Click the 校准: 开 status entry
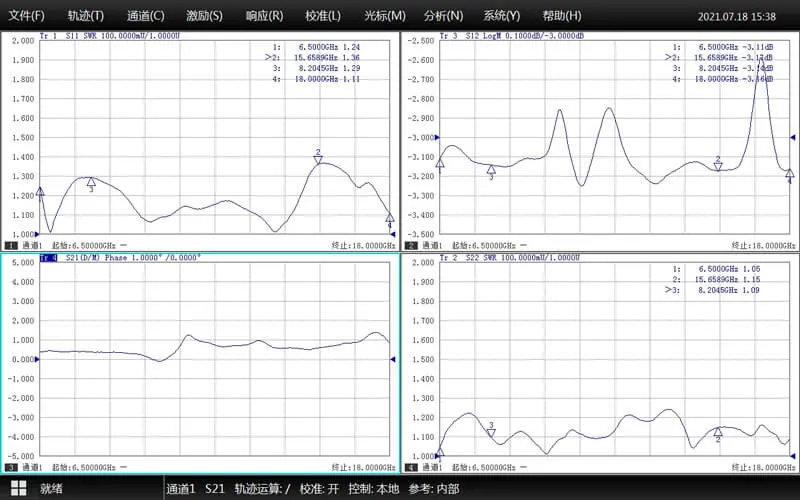The height and width of the screenshot is (500, 800). (319, 489)
